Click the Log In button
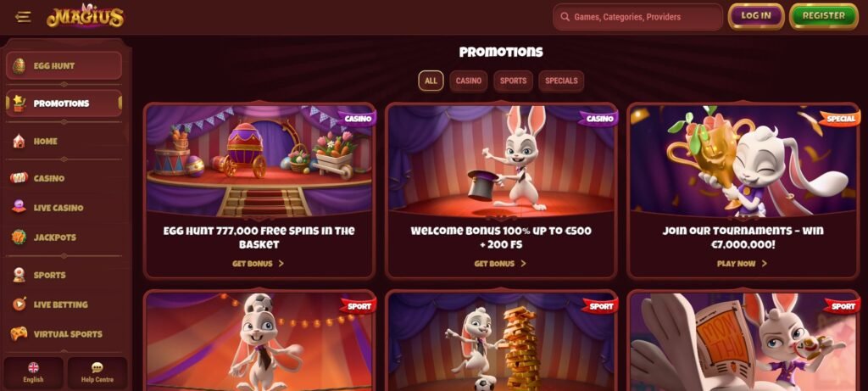 coord(755,16)
